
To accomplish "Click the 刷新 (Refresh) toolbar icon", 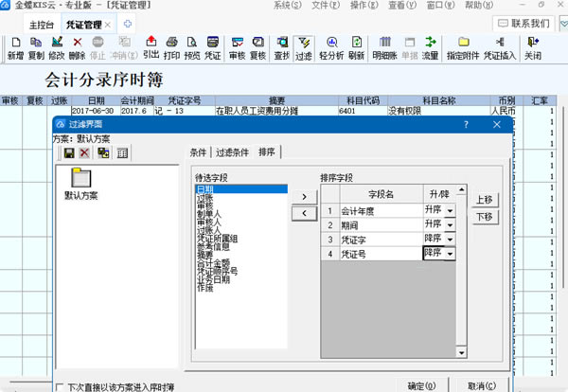I will point(356,48).
